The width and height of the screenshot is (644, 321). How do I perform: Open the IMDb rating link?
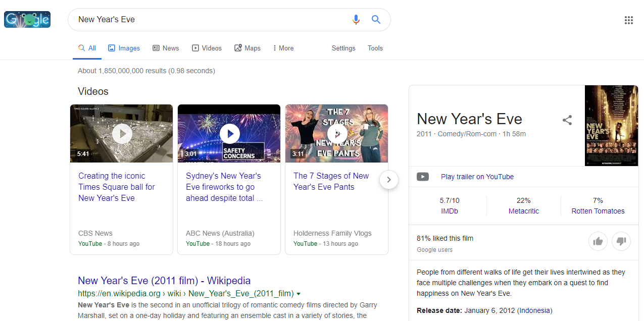(450, 211)
